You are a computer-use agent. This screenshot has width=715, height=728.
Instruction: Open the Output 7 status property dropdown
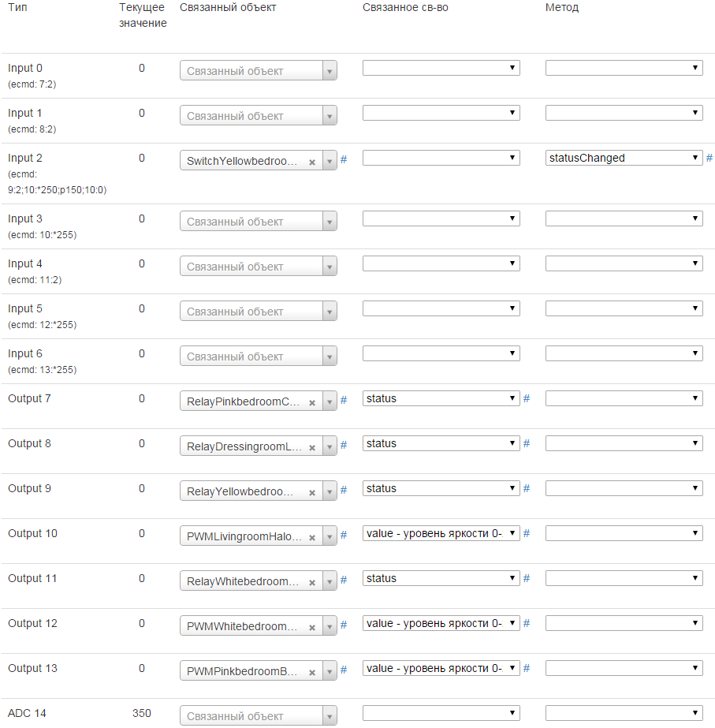click(x=441, y=398)
